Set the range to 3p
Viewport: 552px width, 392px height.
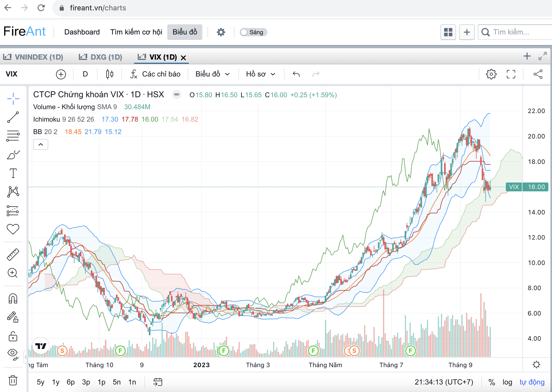tap(86, 382)
